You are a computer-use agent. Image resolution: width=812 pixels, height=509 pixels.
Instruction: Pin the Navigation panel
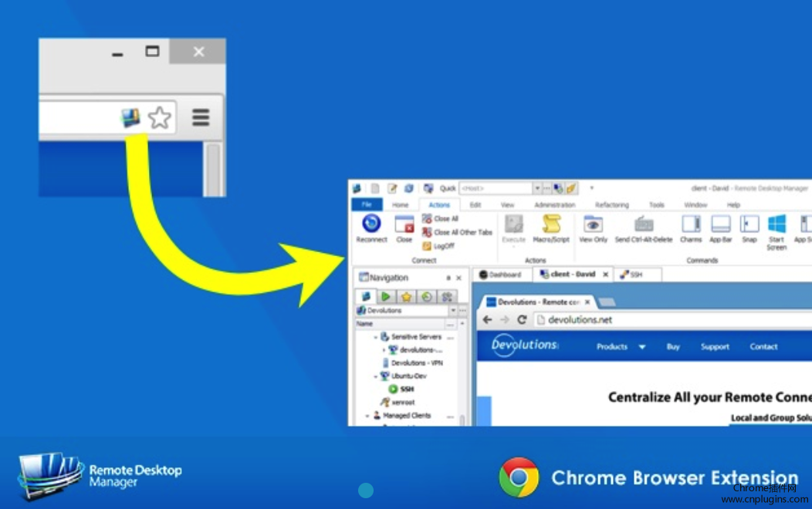tap(448, 278)
